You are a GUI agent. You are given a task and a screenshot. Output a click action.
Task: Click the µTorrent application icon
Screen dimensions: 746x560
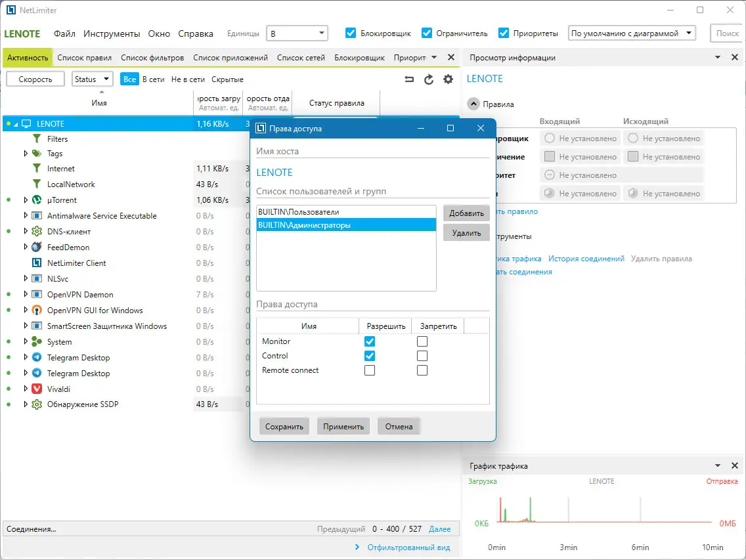(x=37, y=200)
